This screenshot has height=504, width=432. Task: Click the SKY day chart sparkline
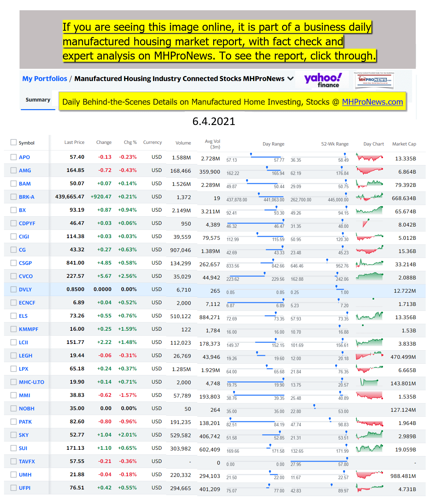pyautogui.click(x=369, y=435)
